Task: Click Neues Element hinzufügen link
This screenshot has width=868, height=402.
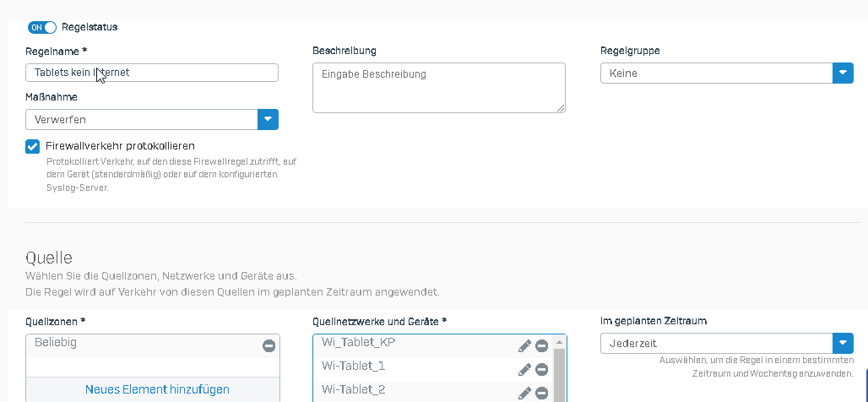Action: coord(157,389)
